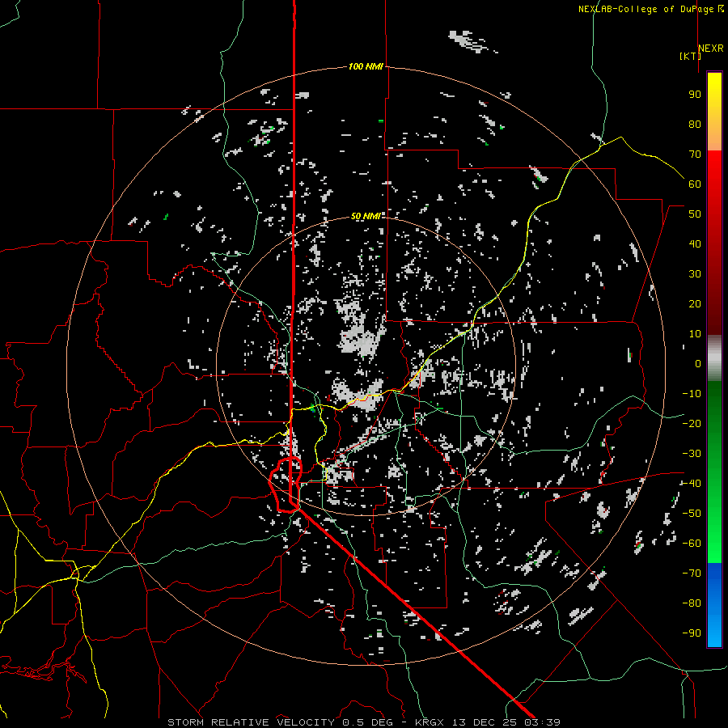Click the -20 value on velocity scale
Image resolution: width=728 pixels, height=728 pixels.
[692, 424]
